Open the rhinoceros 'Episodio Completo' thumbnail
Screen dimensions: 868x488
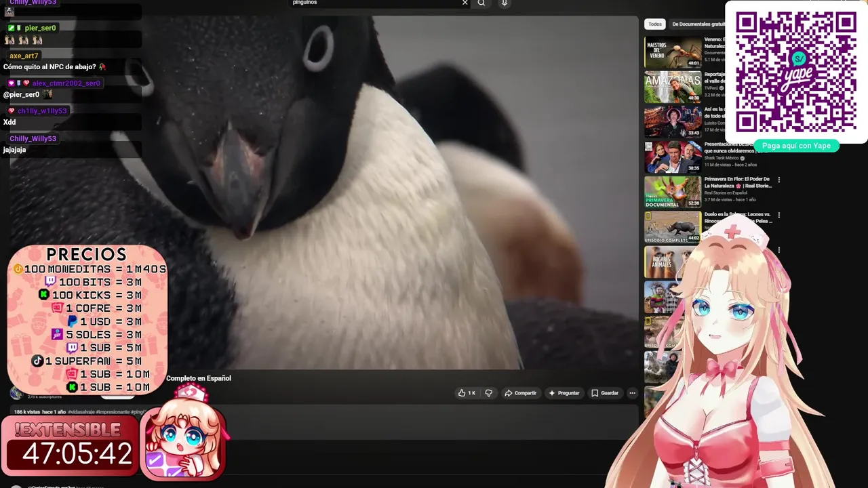(x=673, y=228)
